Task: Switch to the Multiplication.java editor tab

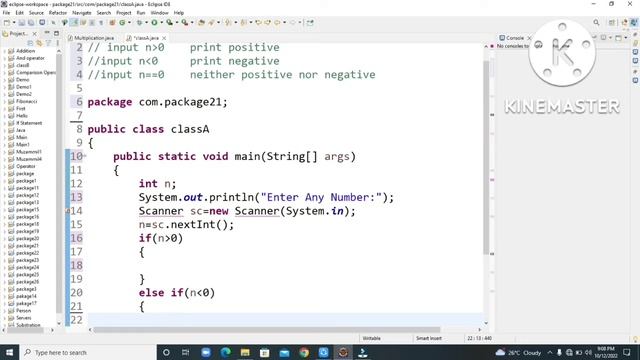Action: click(91, 38)
